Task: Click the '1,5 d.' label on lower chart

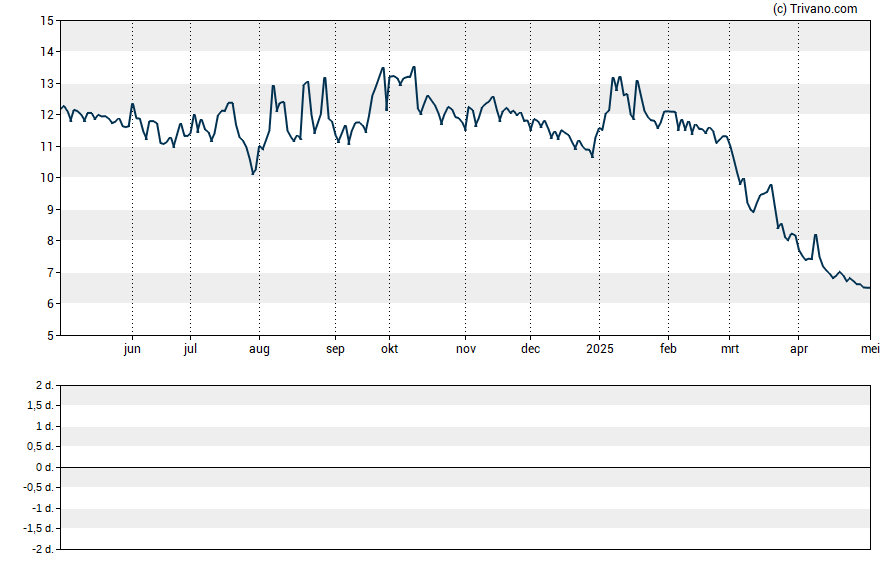Action: click(x=41, y=406)
